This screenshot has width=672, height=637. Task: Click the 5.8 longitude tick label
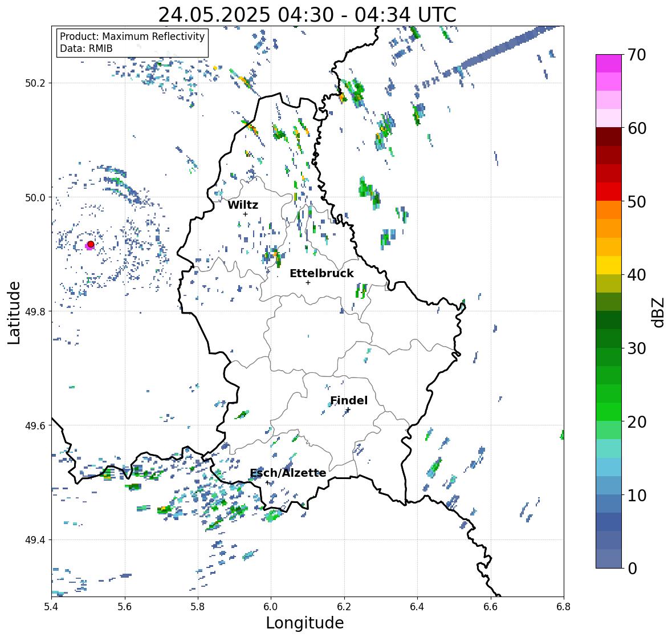(x=198, y=607)
